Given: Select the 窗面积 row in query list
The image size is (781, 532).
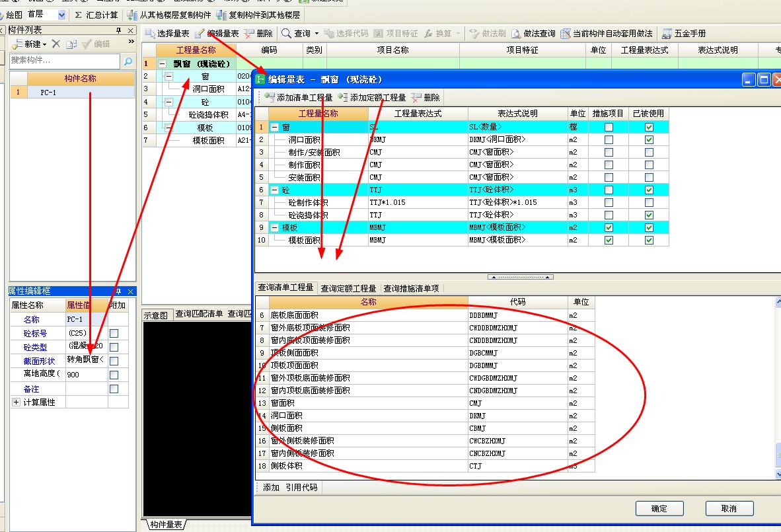Looking at the screenshot, I should pos(425,403).
